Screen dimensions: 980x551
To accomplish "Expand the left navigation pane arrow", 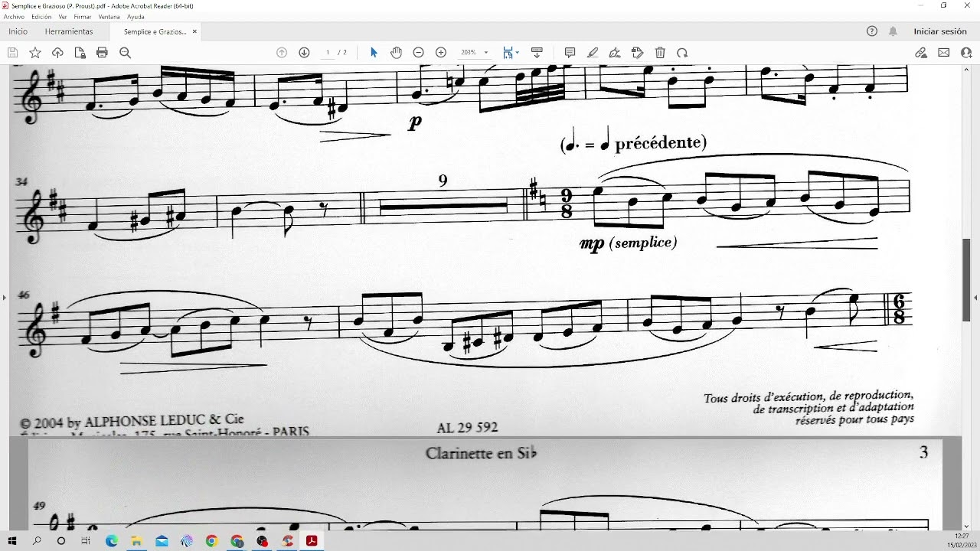I will point(4,297).
